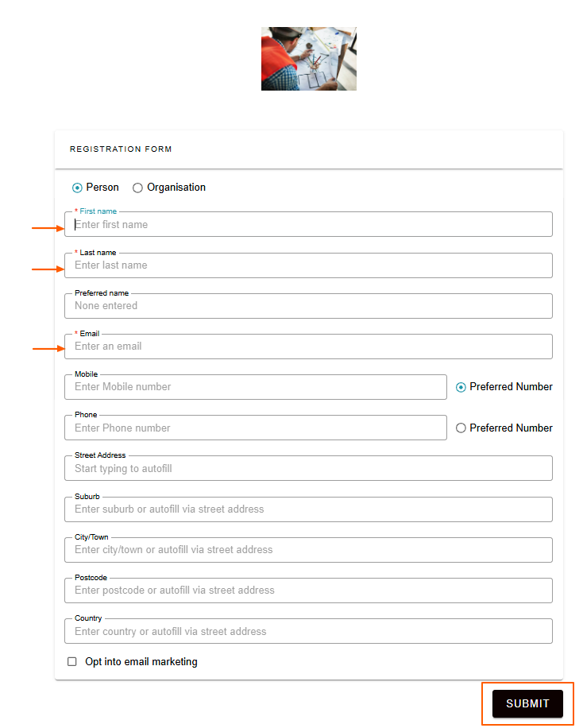Submit the registration form
Image resolution: width=583 pixels, height=728 pixels.
(x=527, y=703)
